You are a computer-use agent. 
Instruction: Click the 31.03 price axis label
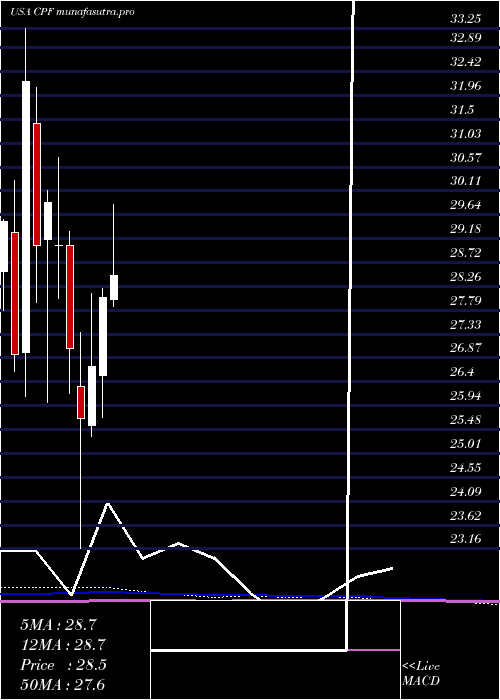pyautogui.click(x=465, y=133)
